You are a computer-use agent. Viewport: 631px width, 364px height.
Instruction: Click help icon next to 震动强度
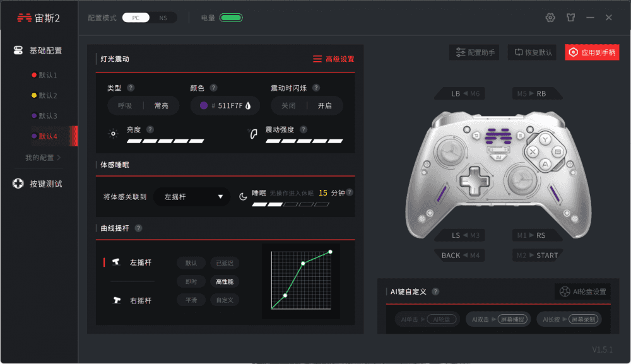304,129
